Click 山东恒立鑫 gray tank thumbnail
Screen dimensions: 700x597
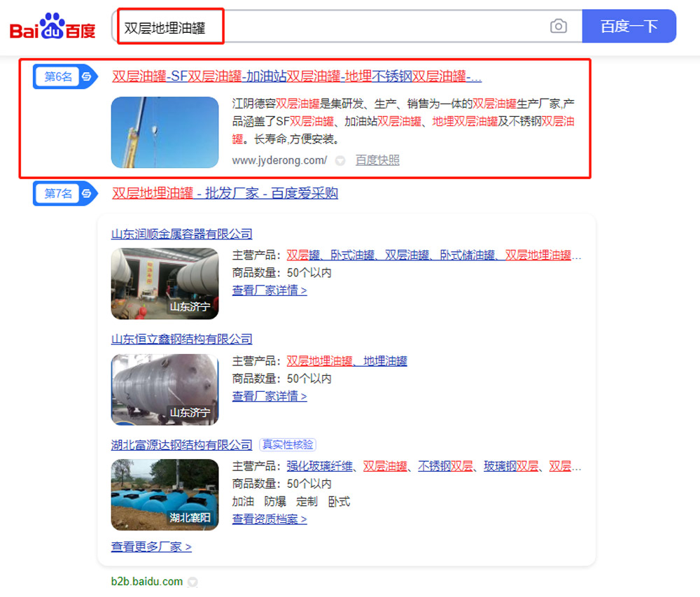click(164, 389)
